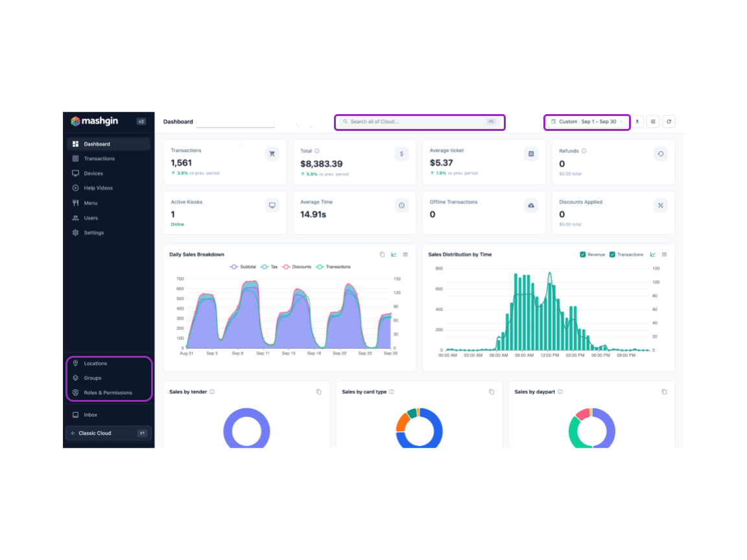This screenshot has width=747, height=560.
Task: Switch Sales Distribution to table view
Action: (x=665, y=255)
